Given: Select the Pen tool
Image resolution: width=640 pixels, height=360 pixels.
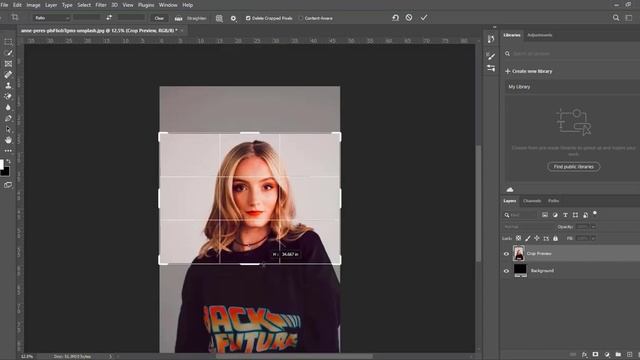Looking at the screenshot, I should pyautogui.click(x=8, y=118).
